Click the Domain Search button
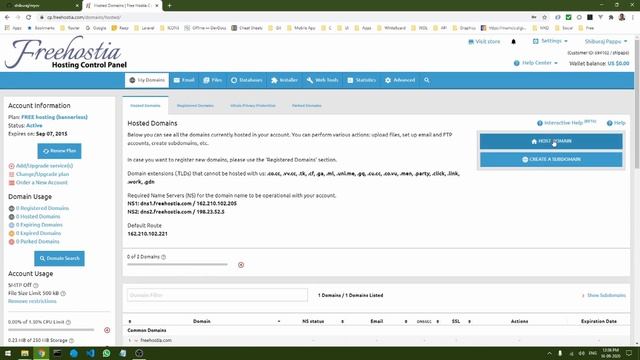Viewport: 640px width, 360px height. (60, 258)
